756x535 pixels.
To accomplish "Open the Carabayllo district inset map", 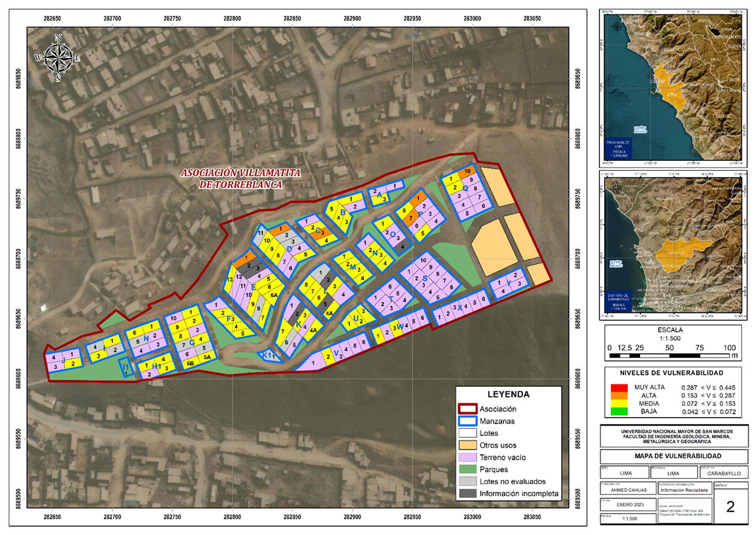I will pyautogui.click(x=673, y=245).
